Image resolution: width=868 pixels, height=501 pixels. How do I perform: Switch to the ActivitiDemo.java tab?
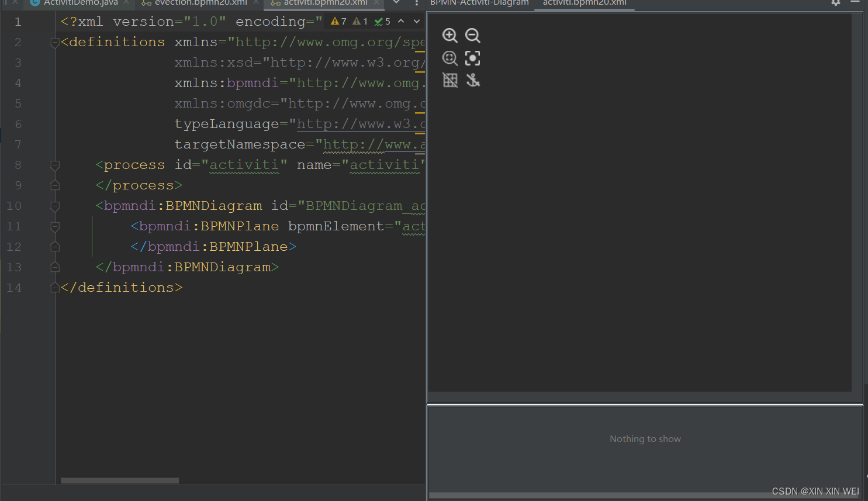click(81, 3)
